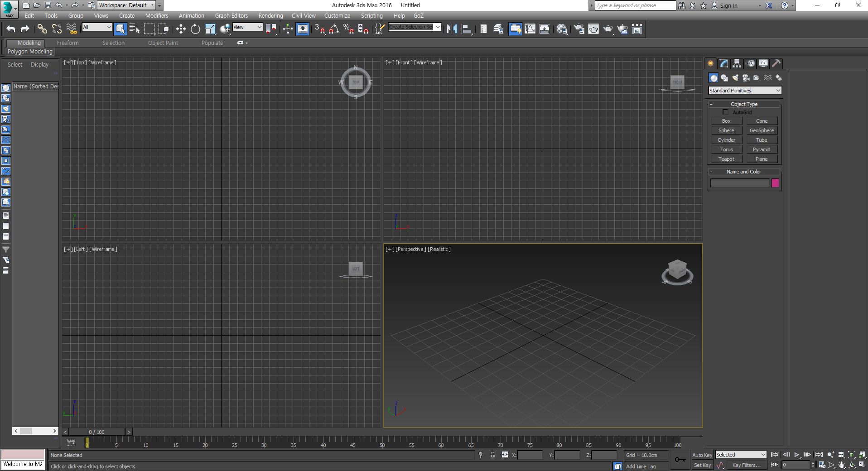Screen dimensions: 868x471
Task: Expand the Workspace Default dropdown
Action: tap(126, 5)
